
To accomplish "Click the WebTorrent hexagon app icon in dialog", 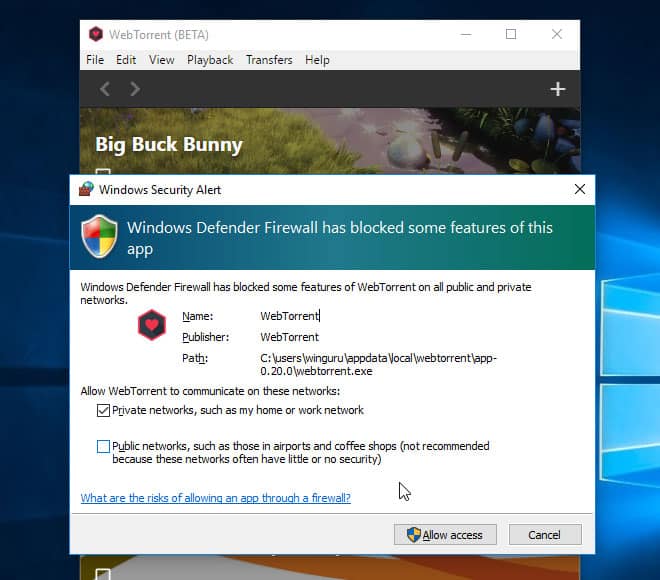I will tap(152, 325).
